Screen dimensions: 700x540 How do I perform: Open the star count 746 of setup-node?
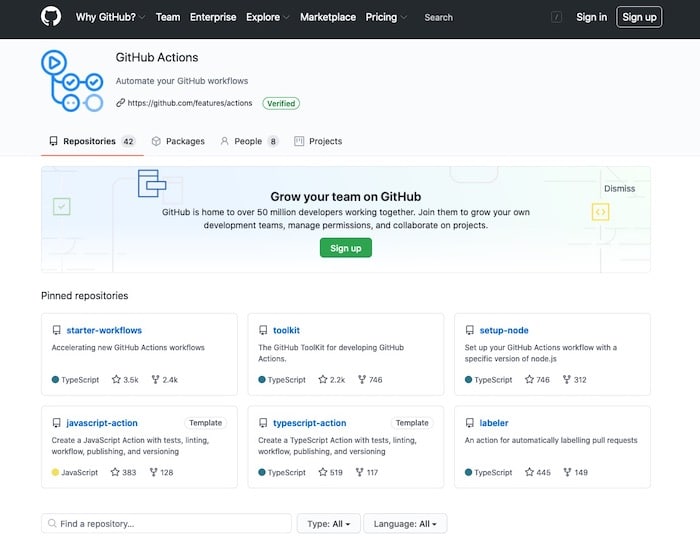[x=537, y=379]
